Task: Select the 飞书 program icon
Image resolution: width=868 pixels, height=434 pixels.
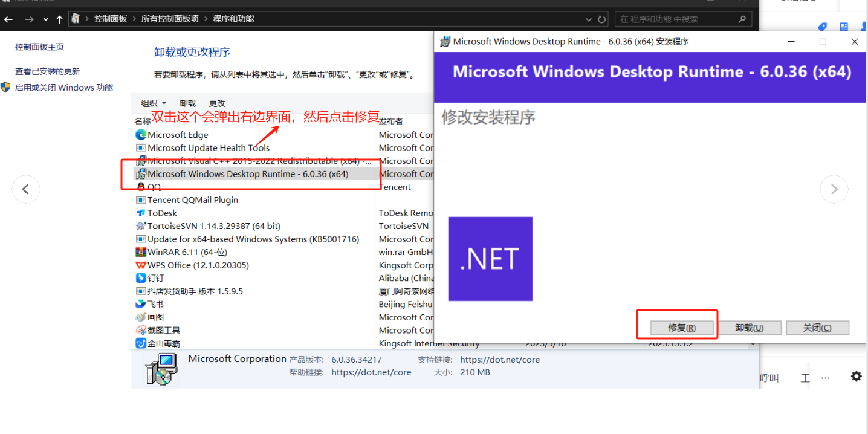Action: (x=141, y=305)
